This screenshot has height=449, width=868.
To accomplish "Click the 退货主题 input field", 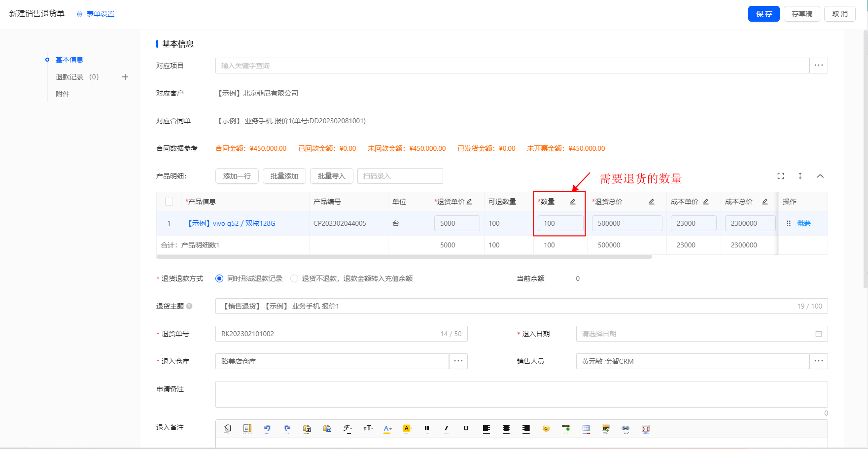I will click(x=521, y=306).
